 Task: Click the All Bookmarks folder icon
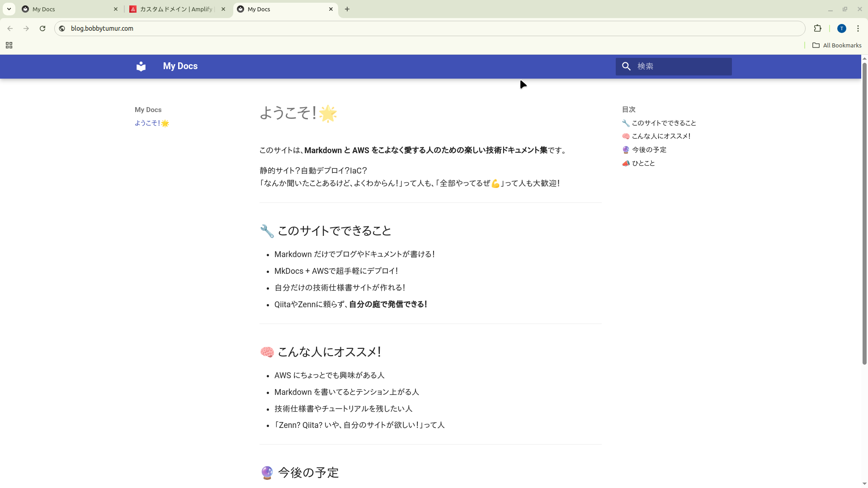[x=816, y=45]
